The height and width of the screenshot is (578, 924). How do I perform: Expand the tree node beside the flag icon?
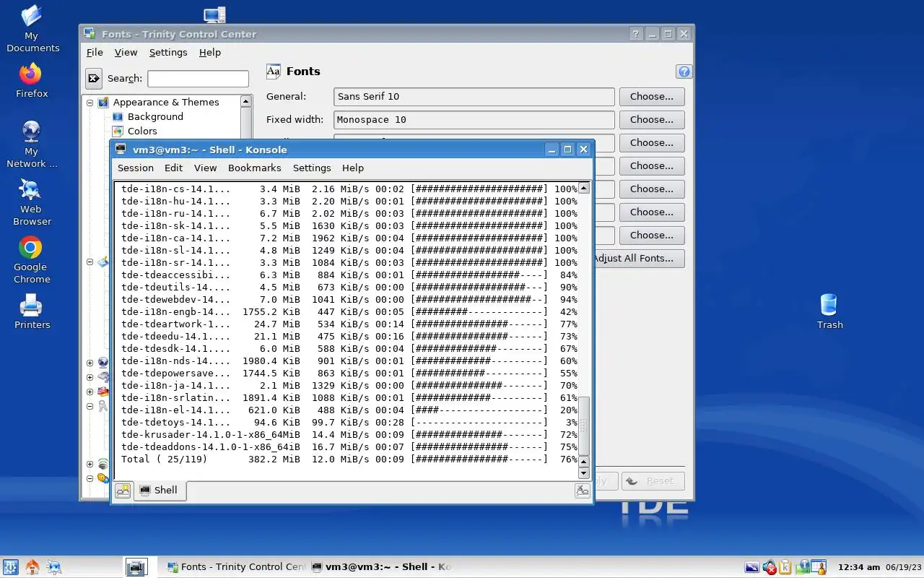point(90,392)
